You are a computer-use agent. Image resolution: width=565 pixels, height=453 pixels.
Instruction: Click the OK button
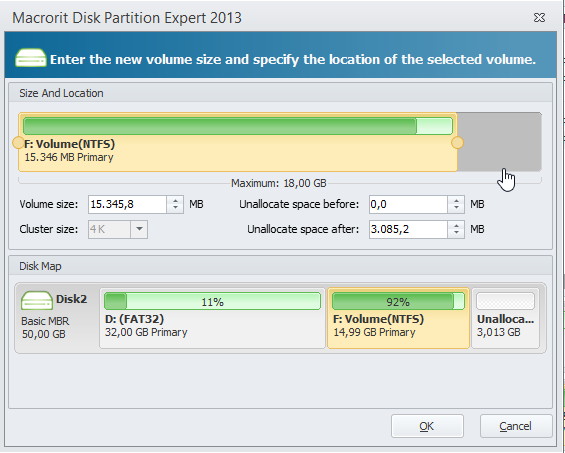point(427,426)
